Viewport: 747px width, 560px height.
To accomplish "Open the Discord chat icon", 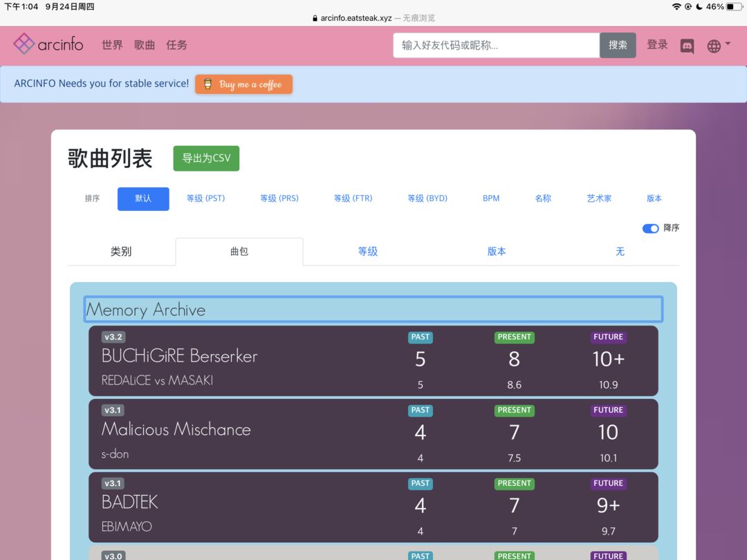I will [687, 46].
